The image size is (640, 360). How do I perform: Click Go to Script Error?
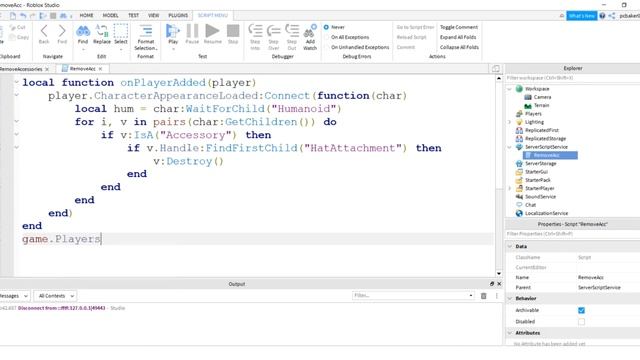[x=415, y=27]
